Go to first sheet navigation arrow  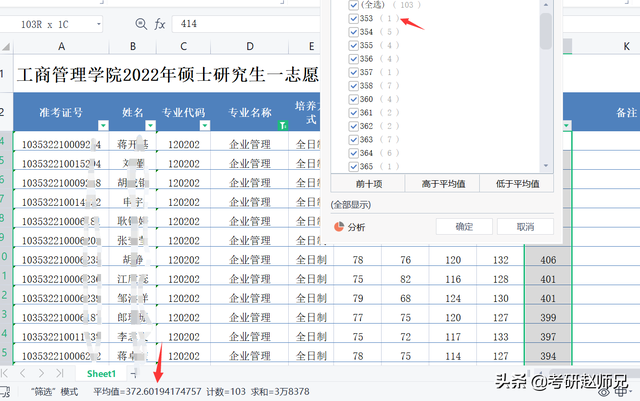click(5, 373)
